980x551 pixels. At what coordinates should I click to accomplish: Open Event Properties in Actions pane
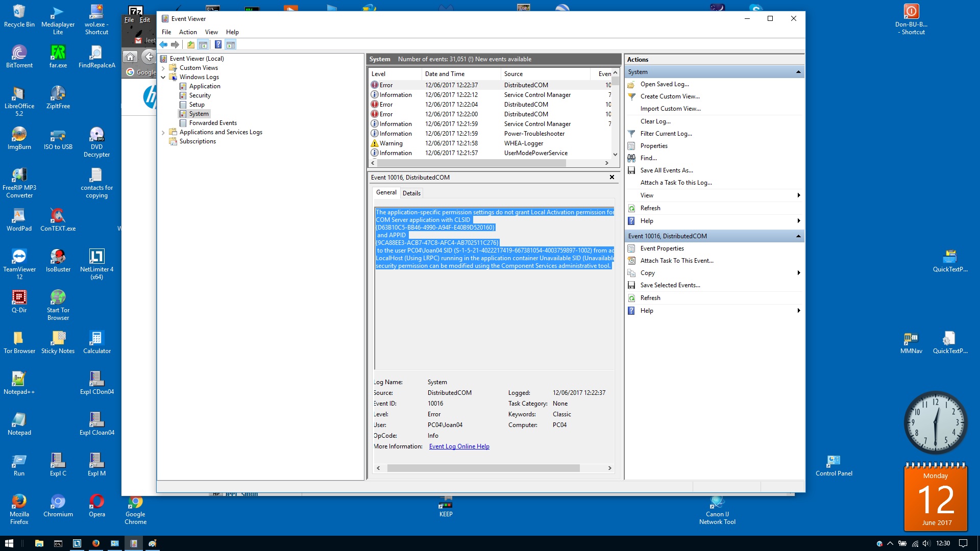tap(662, 248)
